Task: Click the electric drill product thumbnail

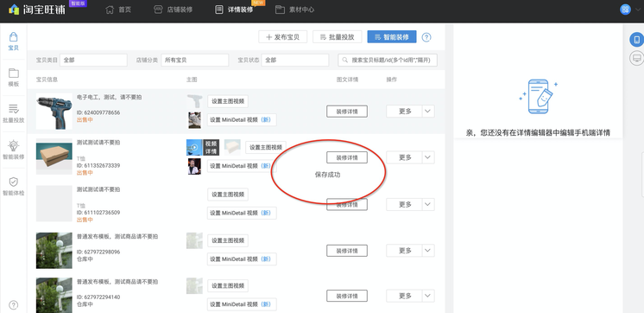Action: click(x=54, y=111)
